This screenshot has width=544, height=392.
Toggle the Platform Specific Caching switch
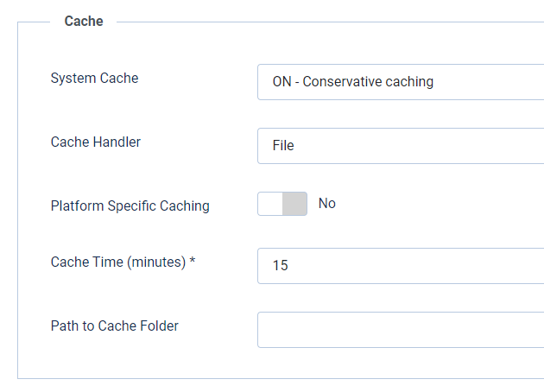click(x=282, y=204)
